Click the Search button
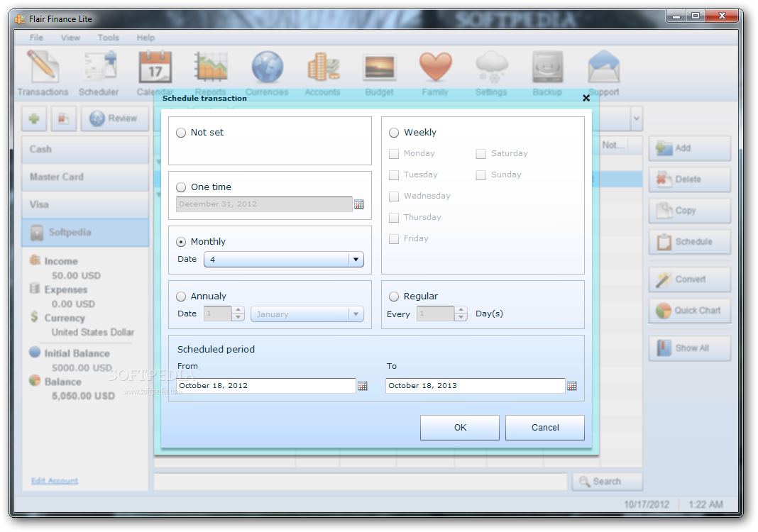This screenshot has height=532, width=758. (607, 481)
